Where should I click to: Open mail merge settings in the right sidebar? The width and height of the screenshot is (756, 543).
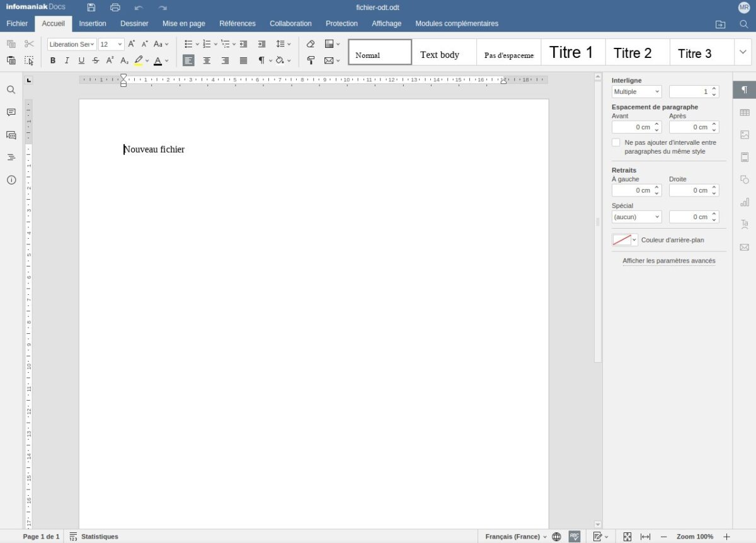pyautogui.click(x=745, y=247)
